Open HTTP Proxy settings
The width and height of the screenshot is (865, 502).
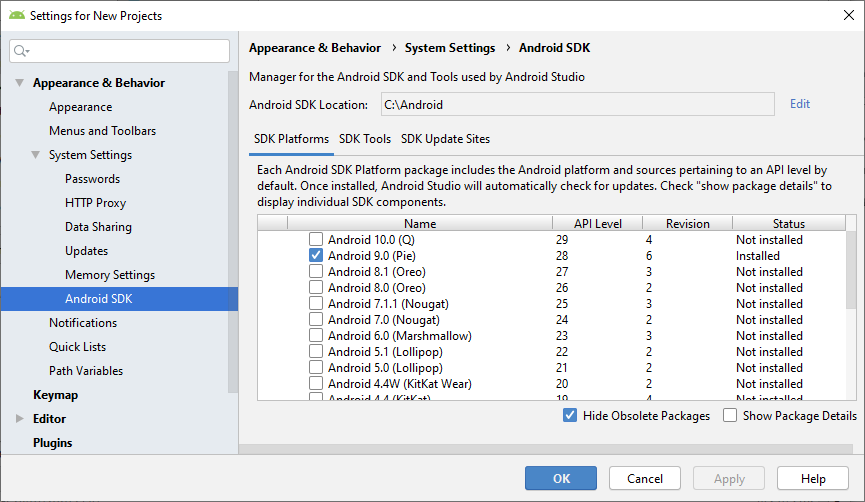click(x=95, y=203)
